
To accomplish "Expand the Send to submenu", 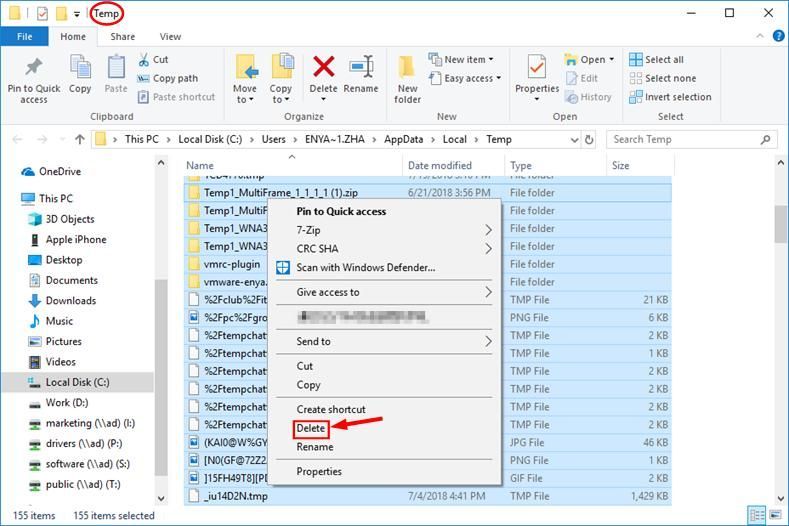I will click(x=384, y=341).
